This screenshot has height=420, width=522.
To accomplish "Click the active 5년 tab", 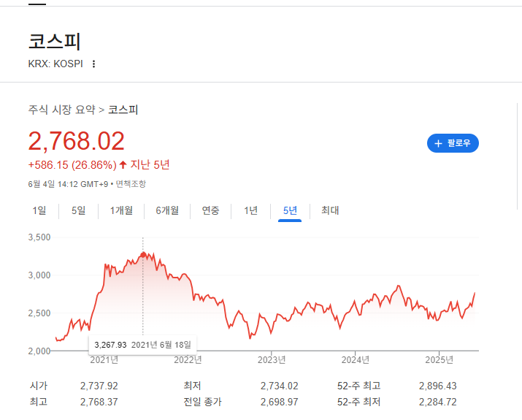I will 290,210.
